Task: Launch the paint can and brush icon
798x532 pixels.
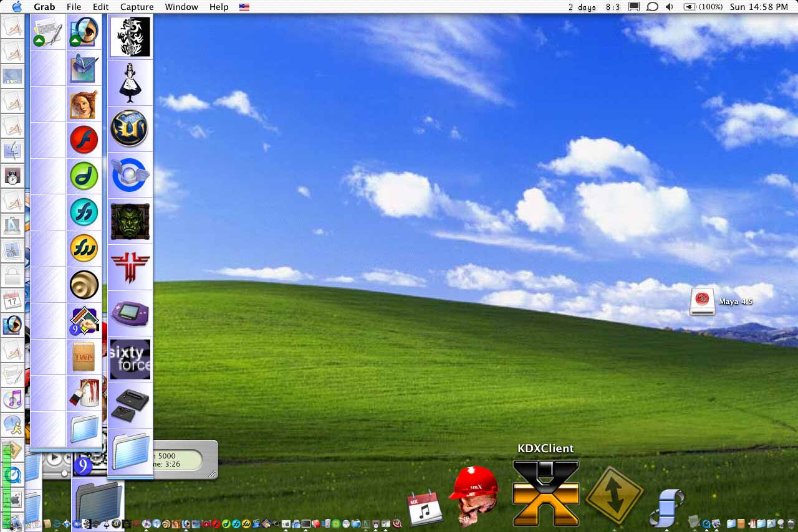Action: (x=84, y=392)
